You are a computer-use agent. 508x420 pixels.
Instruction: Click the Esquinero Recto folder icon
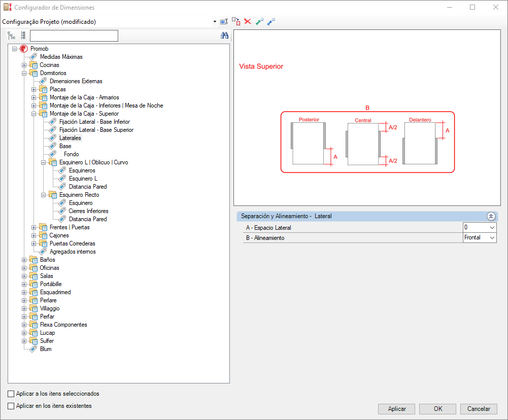coord(53,195)
